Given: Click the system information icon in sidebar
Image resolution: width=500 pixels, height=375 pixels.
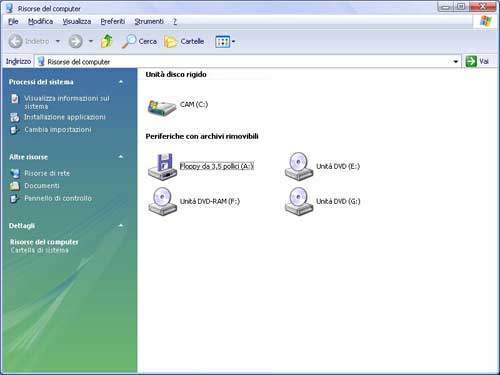Looking at the screenshot, I should 15,99.
